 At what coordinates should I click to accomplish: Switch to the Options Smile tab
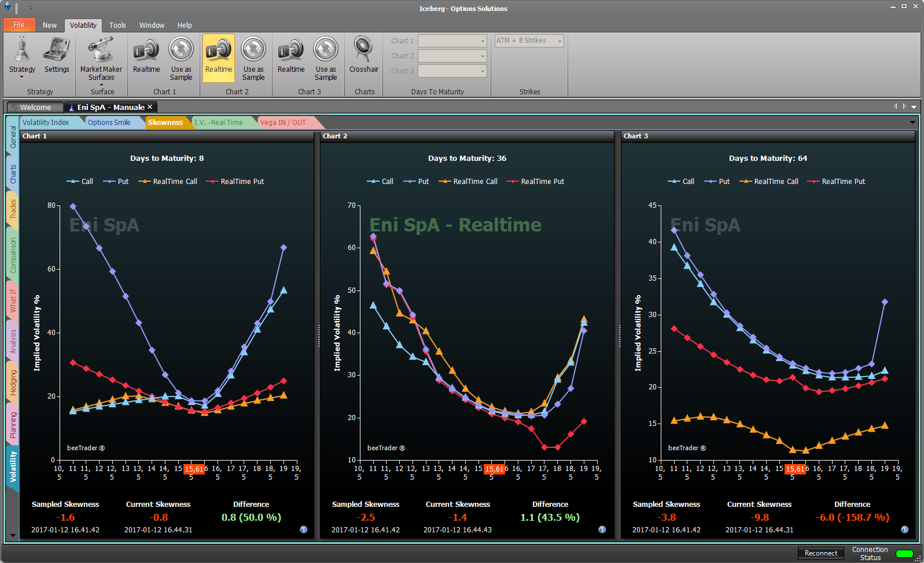click(x=109, y=123)
